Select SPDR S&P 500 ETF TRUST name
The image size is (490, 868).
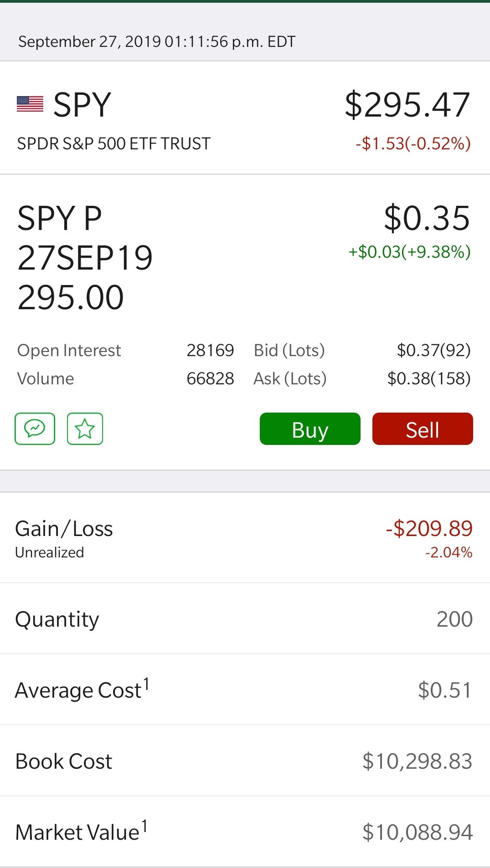click(113, 144)
